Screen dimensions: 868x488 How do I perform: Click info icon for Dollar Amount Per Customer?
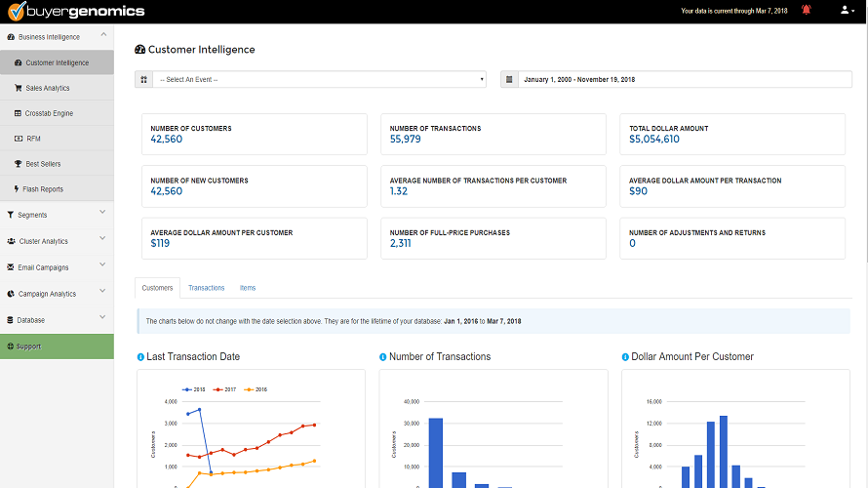point(625,357)
